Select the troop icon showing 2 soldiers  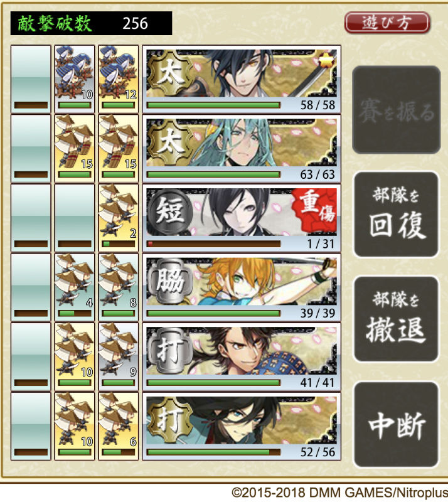tap(118, 218)
